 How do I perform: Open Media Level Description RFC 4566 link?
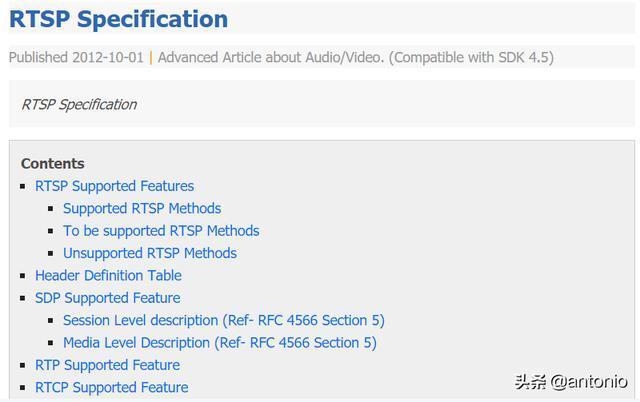click(x=219, y=343)
